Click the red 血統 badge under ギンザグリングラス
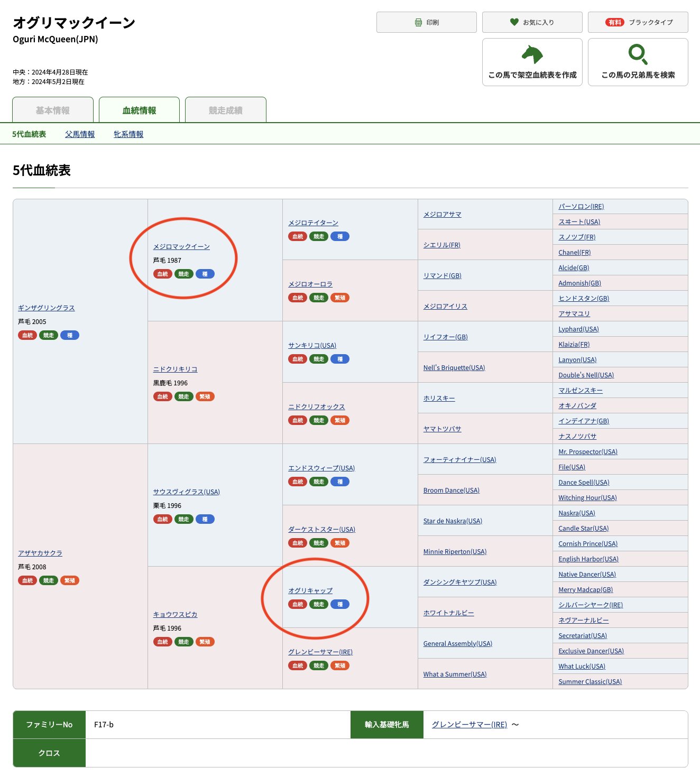This screenshot has width=700, height=777. click(27, 335)
